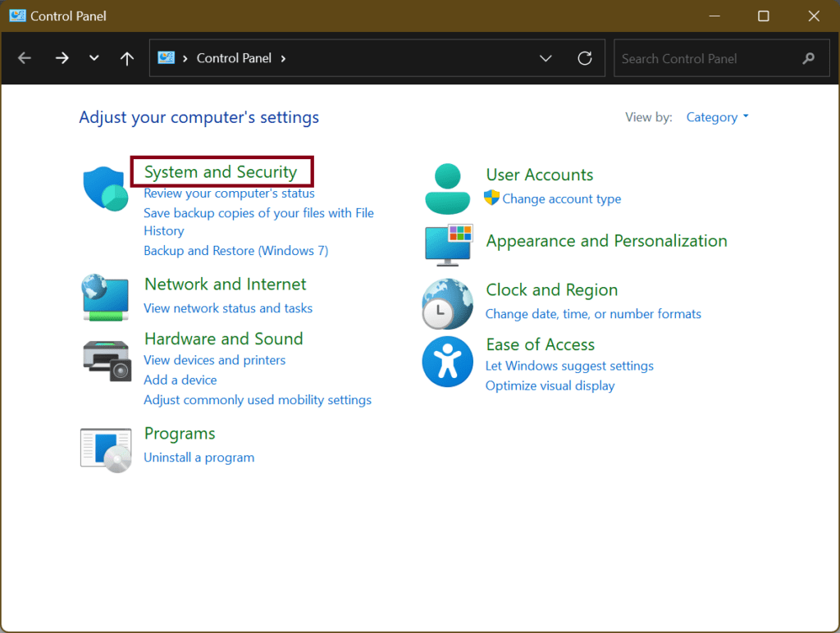
Task: Click the refresh button in the address bar
Action: click(x=585, y=57)
